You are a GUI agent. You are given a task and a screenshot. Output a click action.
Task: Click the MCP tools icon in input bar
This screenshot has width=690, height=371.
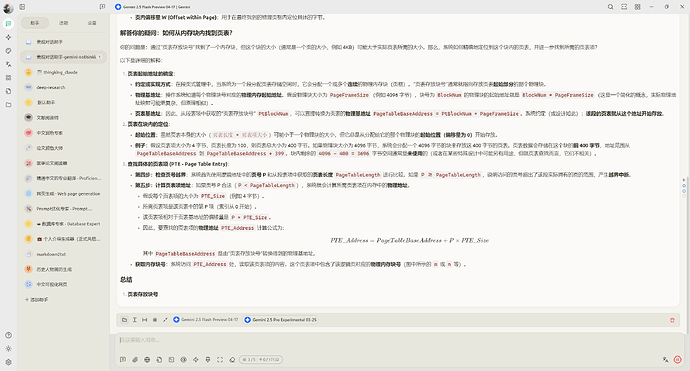tap(172, 360)
